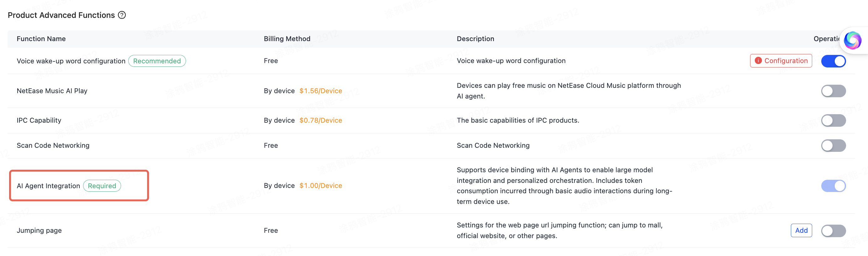Toggle AI Agent Integration switch
This screenshot has width=868, height=256.
833,186
